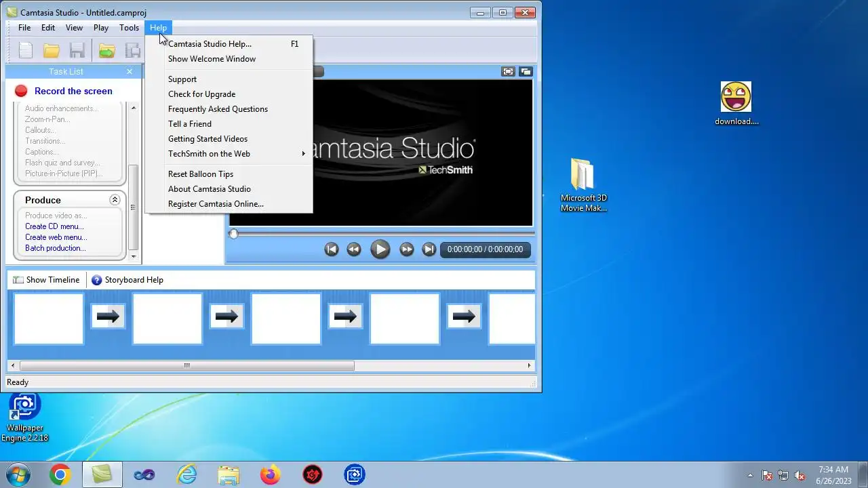Click the Save Project floppy icon
Viewport: 868px width, 488px height.
pyautogui.click(x=77, y=50)
